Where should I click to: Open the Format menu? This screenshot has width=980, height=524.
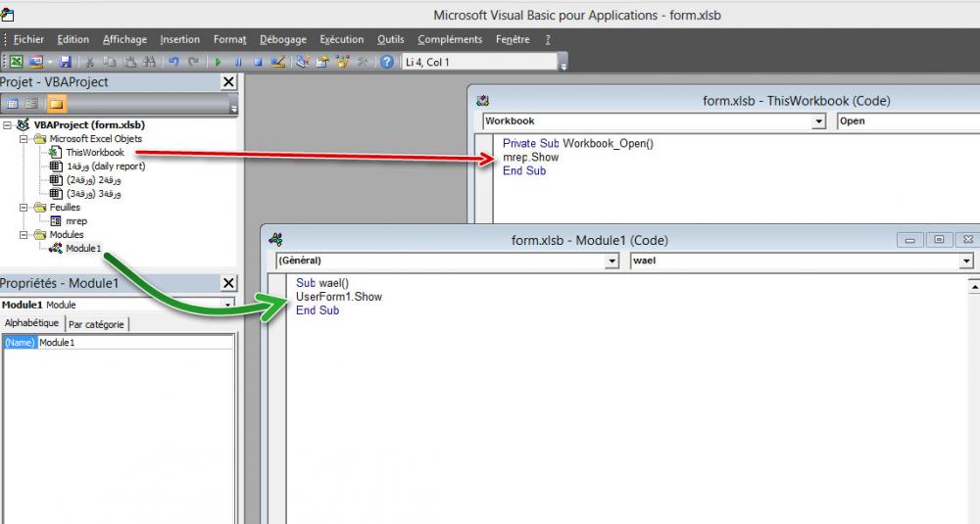(x=230, y=39)
